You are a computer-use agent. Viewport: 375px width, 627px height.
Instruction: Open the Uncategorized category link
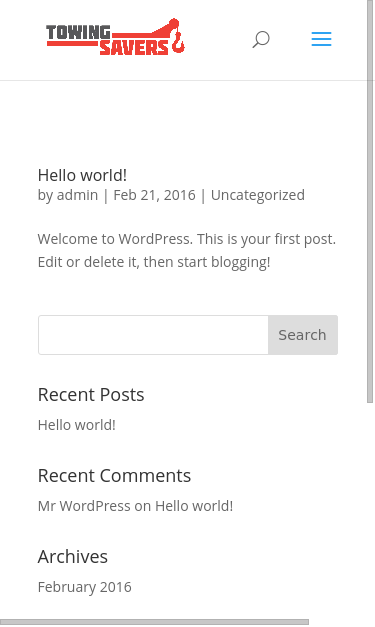(x=257, y=195)
